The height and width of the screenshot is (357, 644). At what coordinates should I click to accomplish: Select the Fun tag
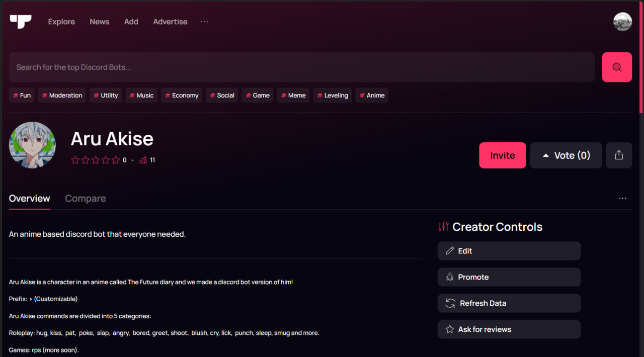[x=22, y=96]
